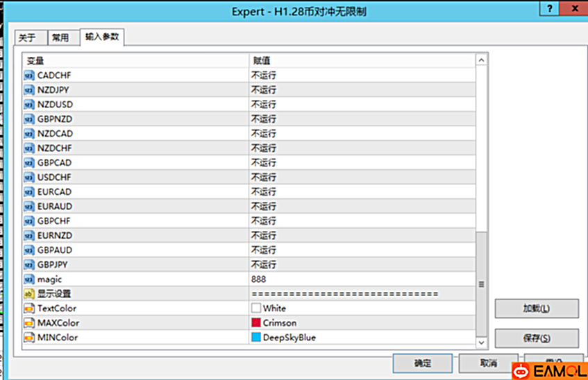Image resolution: width=588 pixels, height=380 pixels.
Task: Select the 输入参数 tab
Action: pos(101,37)
